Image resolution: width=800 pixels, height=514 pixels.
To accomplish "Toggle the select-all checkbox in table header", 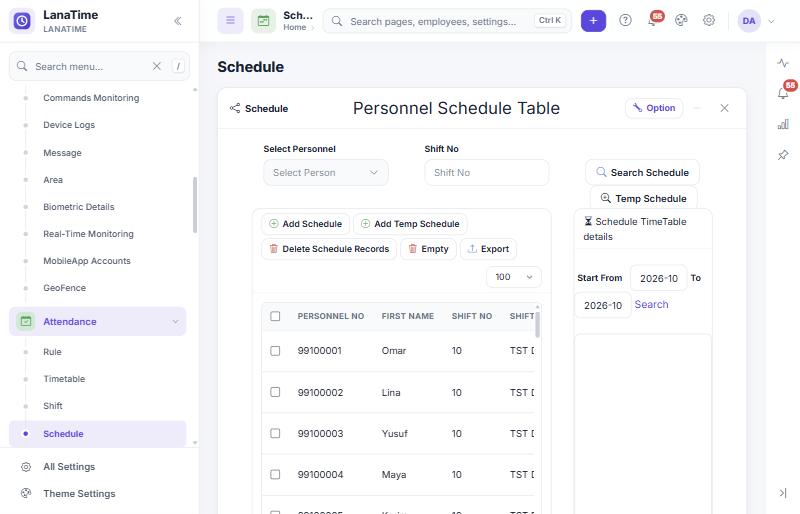I will coord(275,316).
